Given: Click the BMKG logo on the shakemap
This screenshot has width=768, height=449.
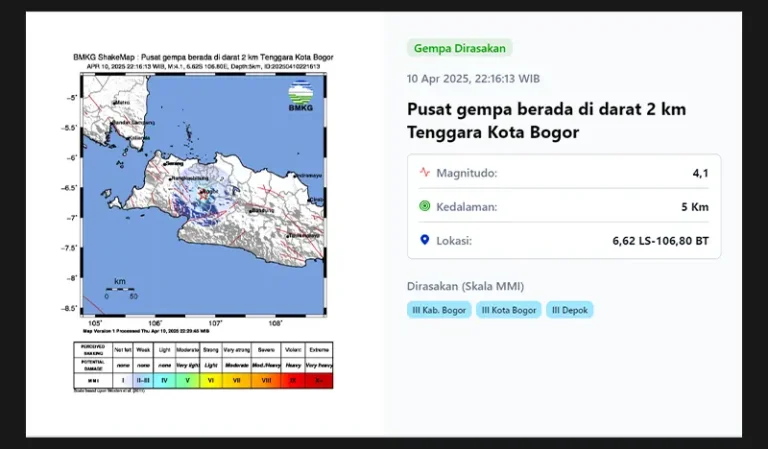Looking at the screenshot, I should click(x=301, y=95).
